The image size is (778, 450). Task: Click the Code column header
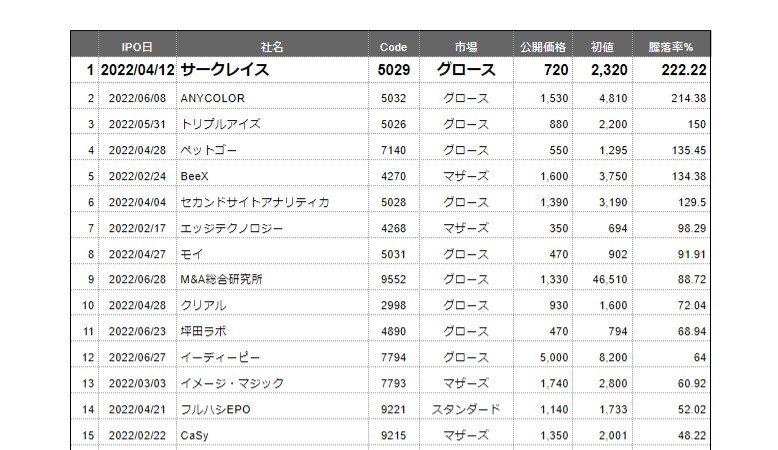click(393, 47)
